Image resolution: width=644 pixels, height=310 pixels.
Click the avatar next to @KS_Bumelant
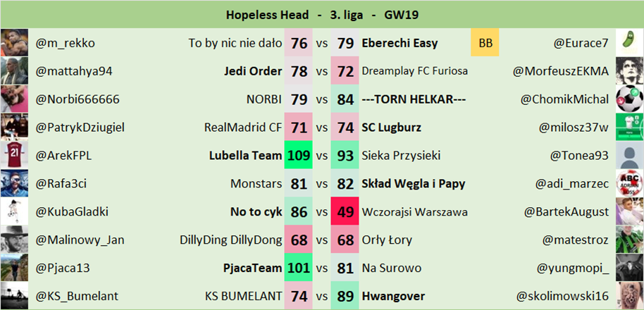pos(14,296)
